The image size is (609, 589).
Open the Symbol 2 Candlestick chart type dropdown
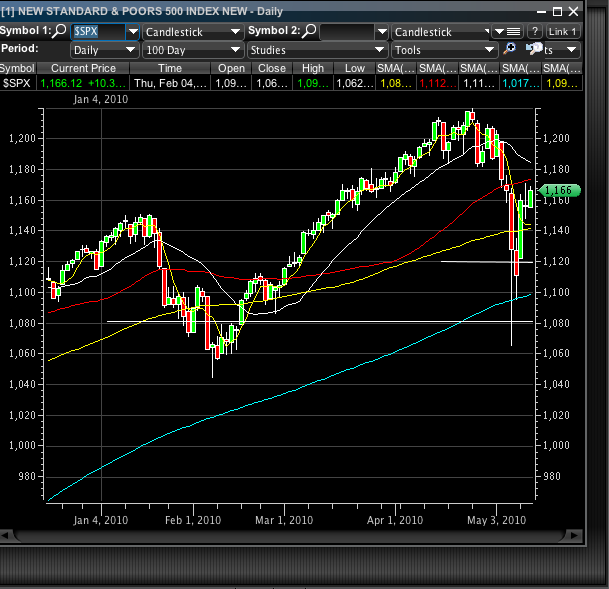(442, 32)
